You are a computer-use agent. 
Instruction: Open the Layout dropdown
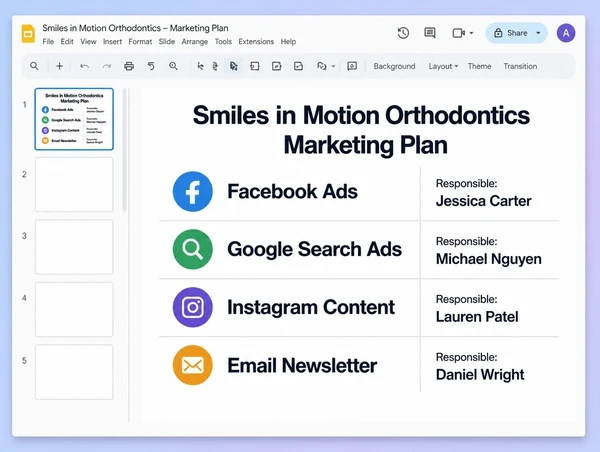[x=443, y=66]
